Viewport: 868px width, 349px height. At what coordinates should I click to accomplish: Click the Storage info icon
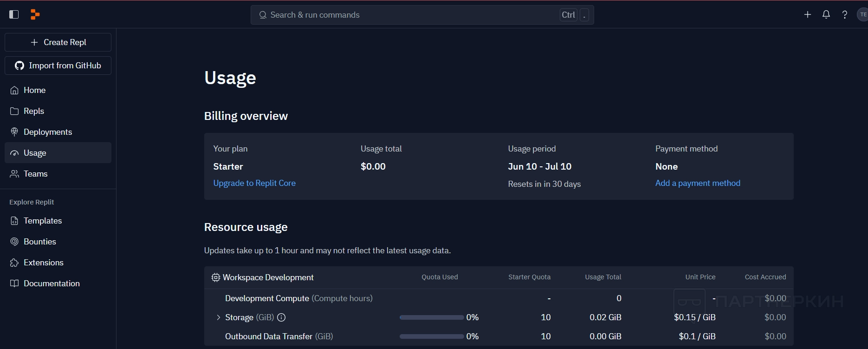click(x=281, y=317)
